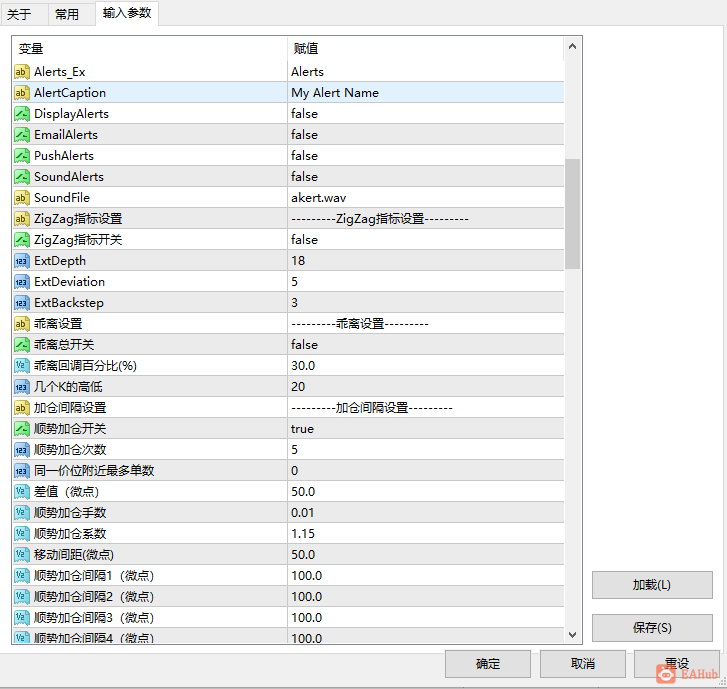Screen dimensions: 727x689
Task: Click the vertical scrollbar thumb
Action: point(573,214)
